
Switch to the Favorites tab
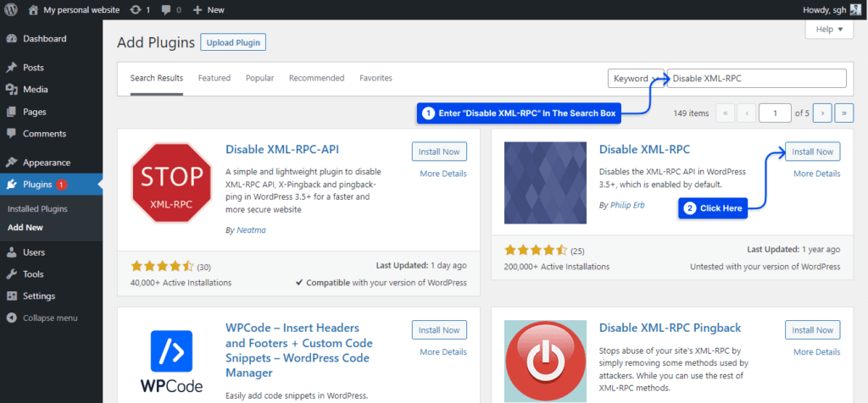[x=376, y=79]
